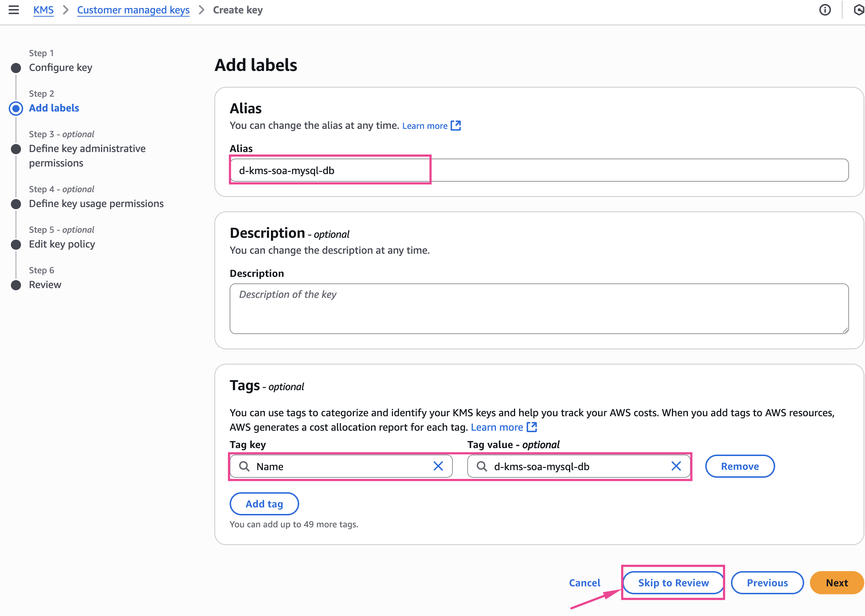
Task: Open the hamburger navigation menu
Action: pos(14,10)
